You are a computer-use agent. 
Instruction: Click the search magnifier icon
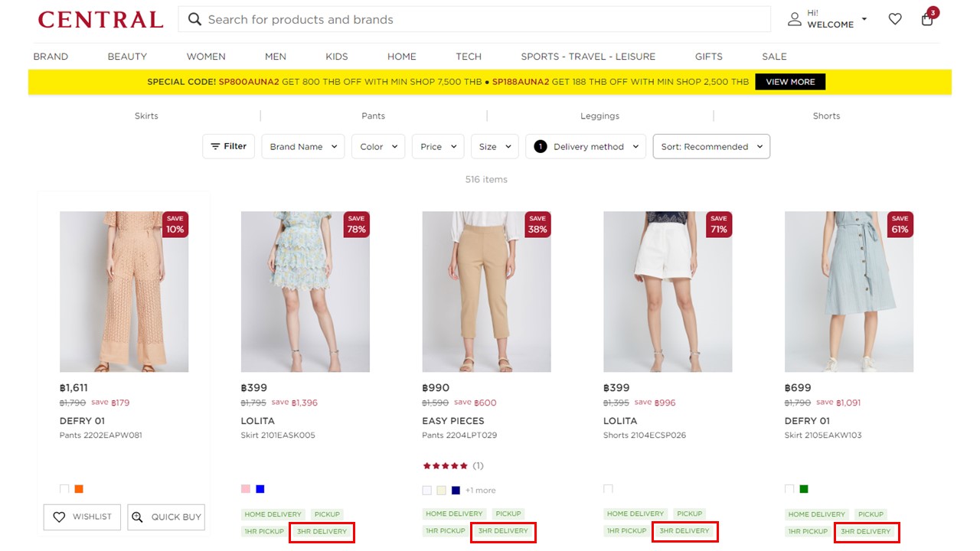tap(194, 19)
